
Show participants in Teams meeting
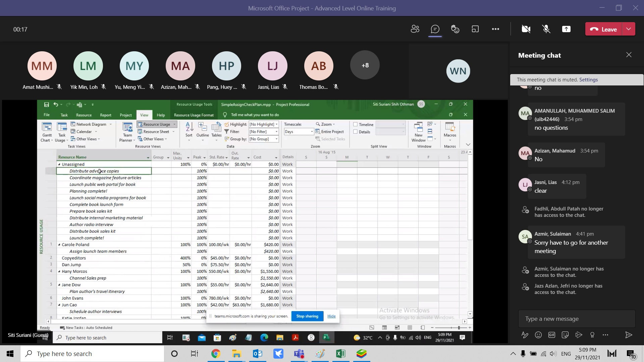point(415,29)
